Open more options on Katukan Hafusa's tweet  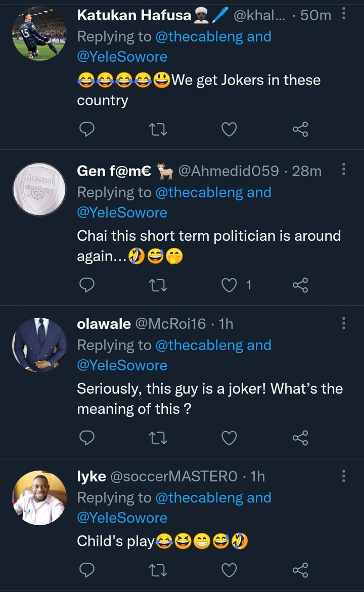coord(344,14)
